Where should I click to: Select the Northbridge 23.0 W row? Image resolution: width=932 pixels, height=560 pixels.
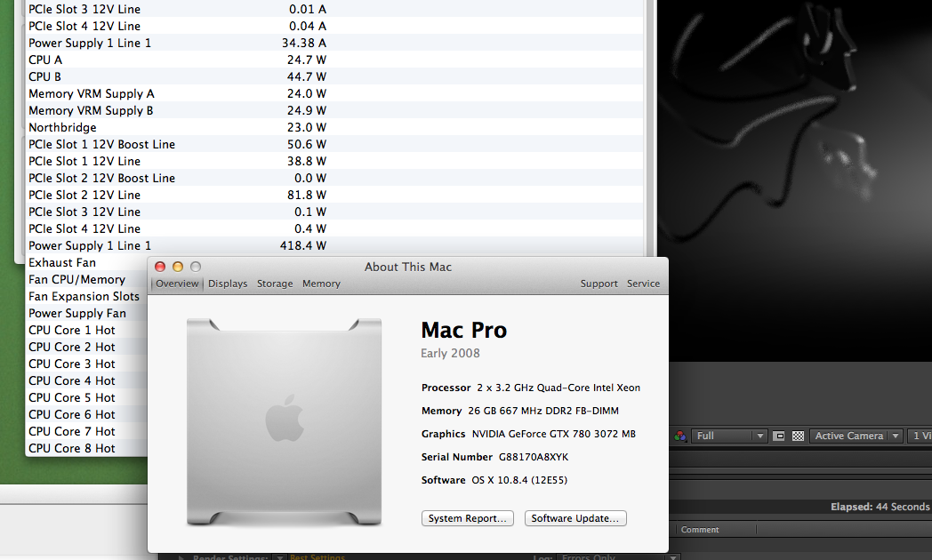pos(335,127)
